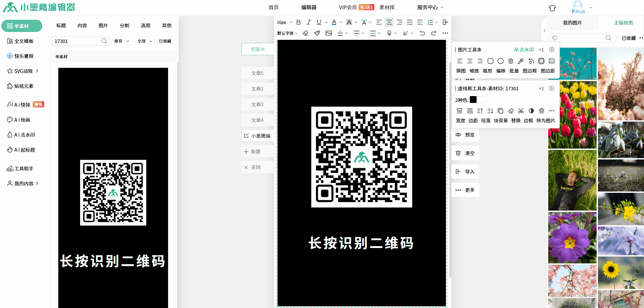The image size is (644, 308).
Task: Apply underline to selected text
Action: click(x=319, y=22)
